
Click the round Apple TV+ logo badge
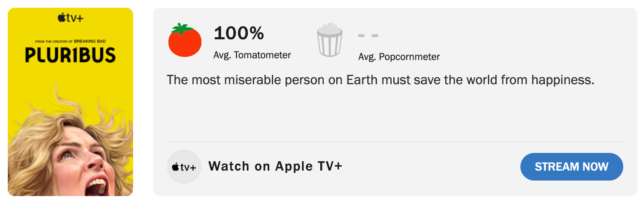click(184, 167)
